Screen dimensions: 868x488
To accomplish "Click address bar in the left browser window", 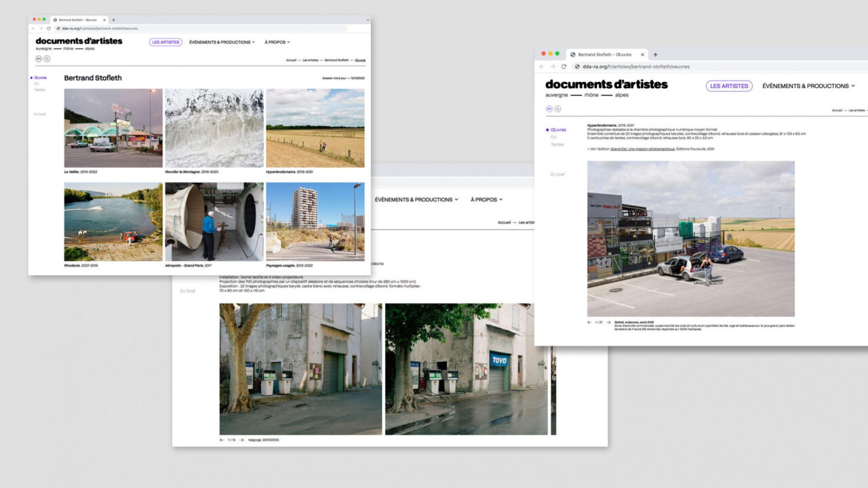I will [x=201, y=28].
